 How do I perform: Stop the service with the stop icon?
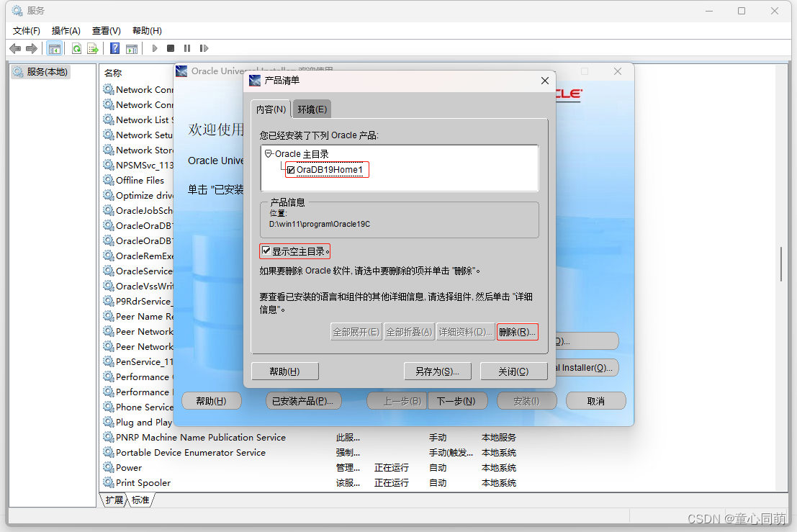171,48
